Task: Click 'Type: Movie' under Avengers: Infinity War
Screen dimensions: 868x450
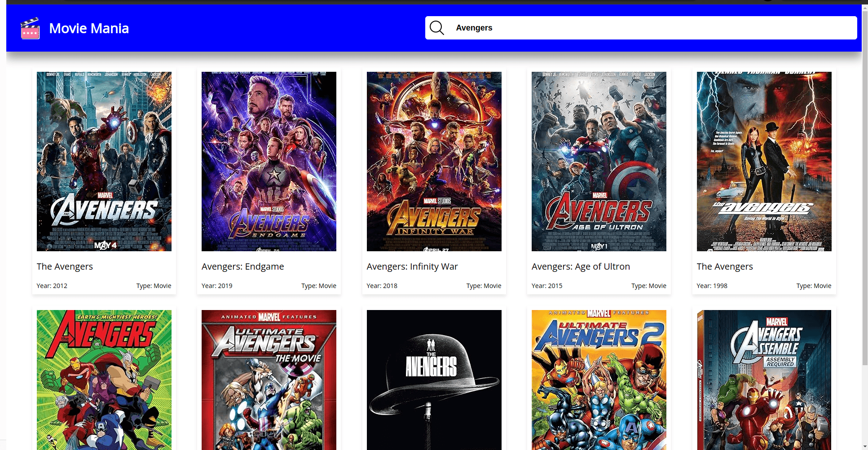Action: pos(484,286)
